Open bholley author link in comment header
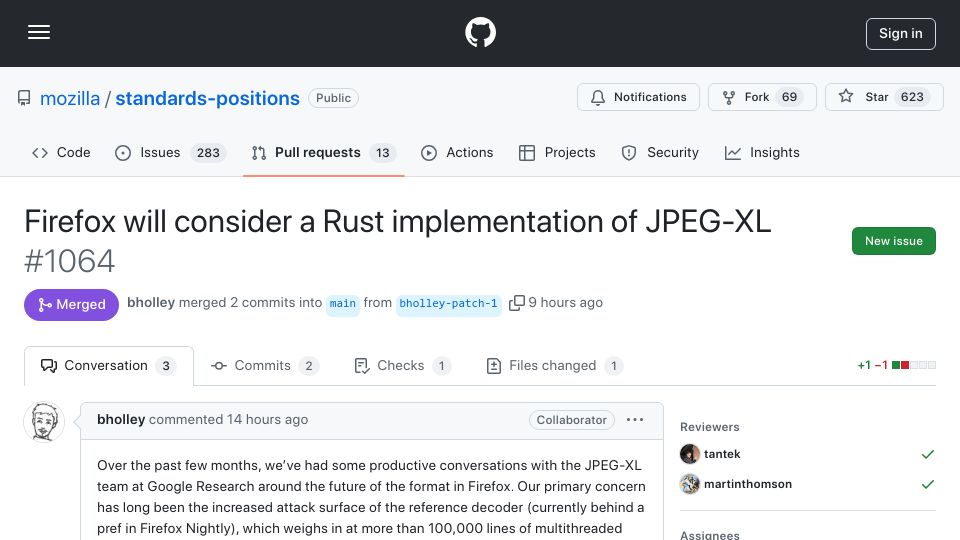The image size is (960, 540). (121, 419)
